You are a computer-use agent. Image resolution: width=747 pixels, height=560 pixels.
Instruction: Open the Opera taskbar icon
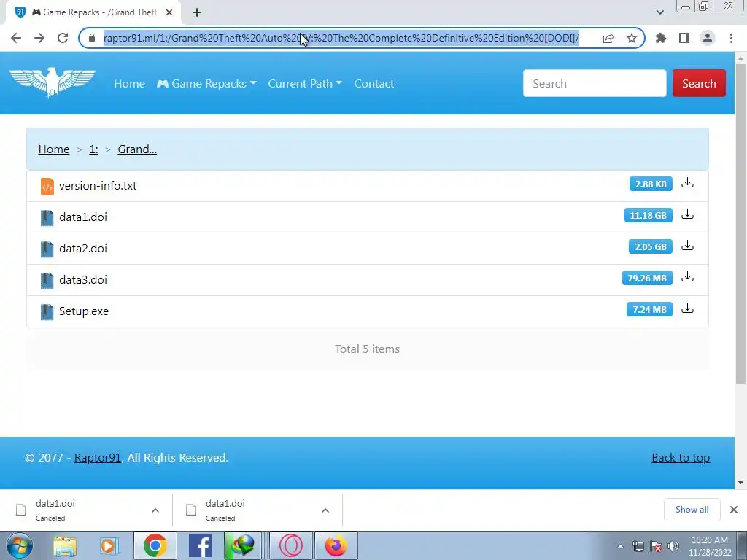[x=291, y=545]
